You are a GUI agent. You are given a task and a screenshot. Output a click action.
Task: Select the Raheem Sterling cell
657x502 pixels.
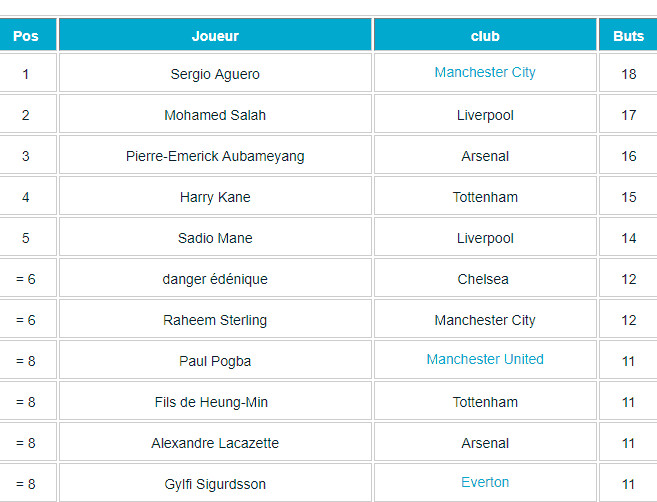click(215, 320)
